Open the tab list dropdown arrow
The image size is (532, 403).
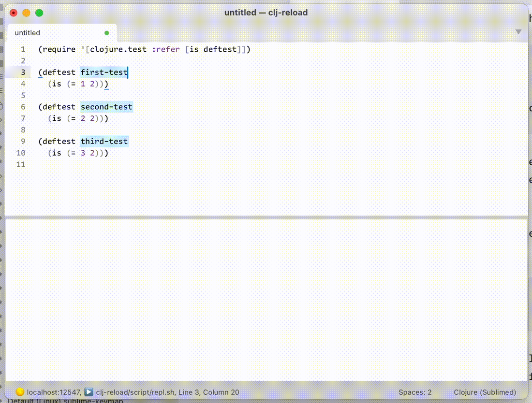pos(518,32)
